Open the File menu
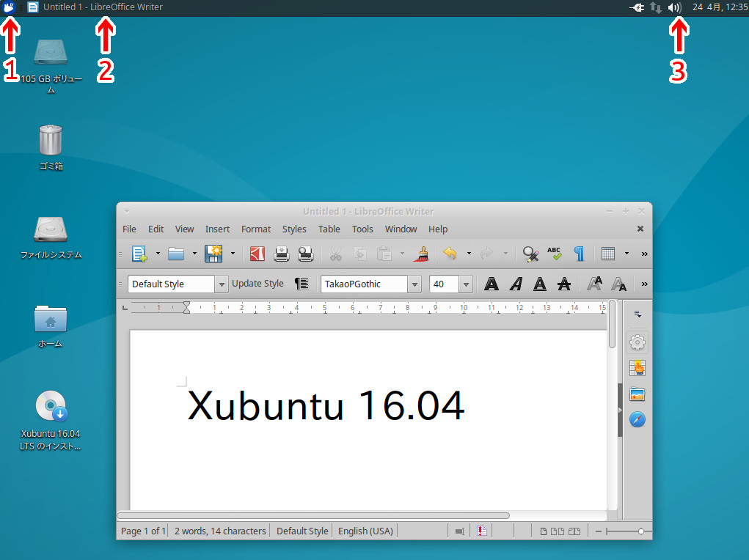749x560 pixels. (129, 229)
